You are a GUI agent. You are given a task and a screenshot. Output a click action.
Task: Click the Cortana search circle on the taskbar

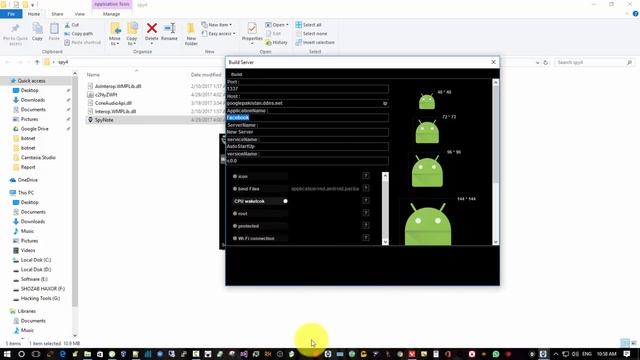[22, 354]
